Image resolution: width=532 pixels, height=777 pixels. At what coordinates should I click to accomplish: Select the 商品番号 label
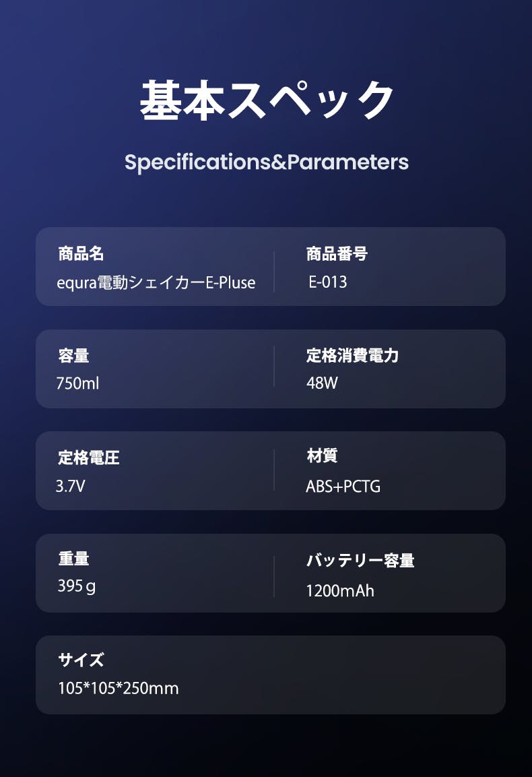(x=337, y=254)
